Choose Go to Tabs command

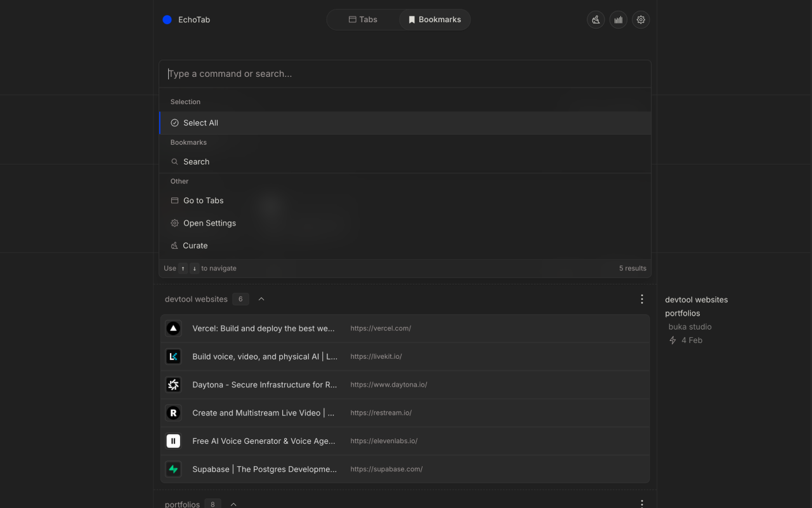point(405,200)
